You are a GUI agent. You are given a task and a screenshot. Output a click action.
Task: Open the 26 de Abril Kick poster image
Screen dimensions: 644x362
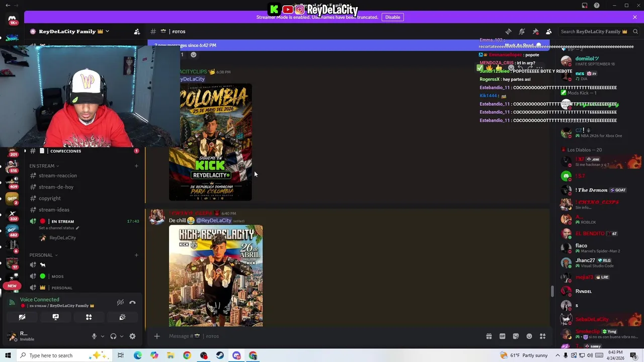point(216,276)
